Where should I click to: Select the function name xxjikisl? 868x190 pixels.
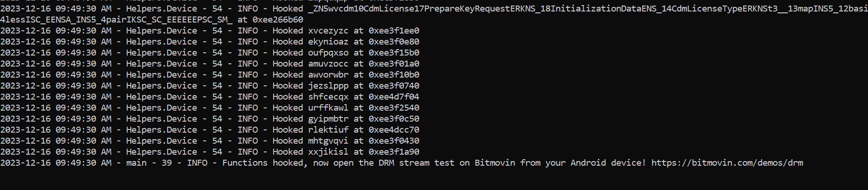tap(328, 152)
